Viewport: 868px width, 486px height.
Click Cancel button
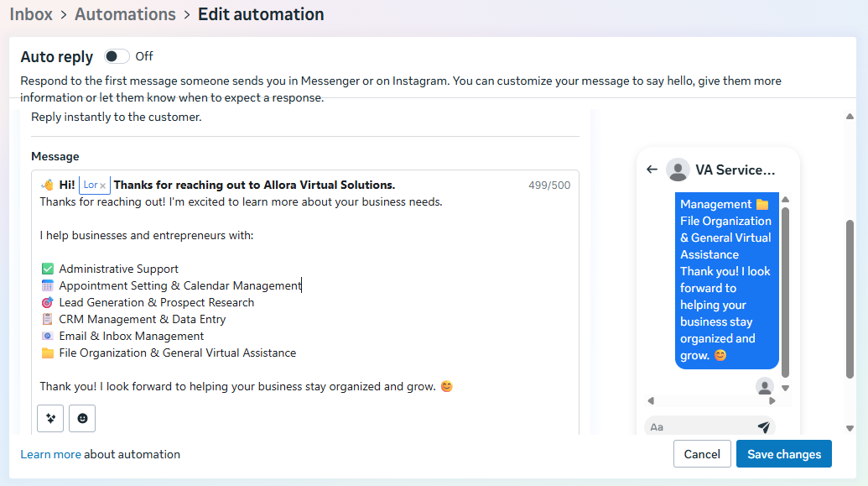click(x=702, y=454)
